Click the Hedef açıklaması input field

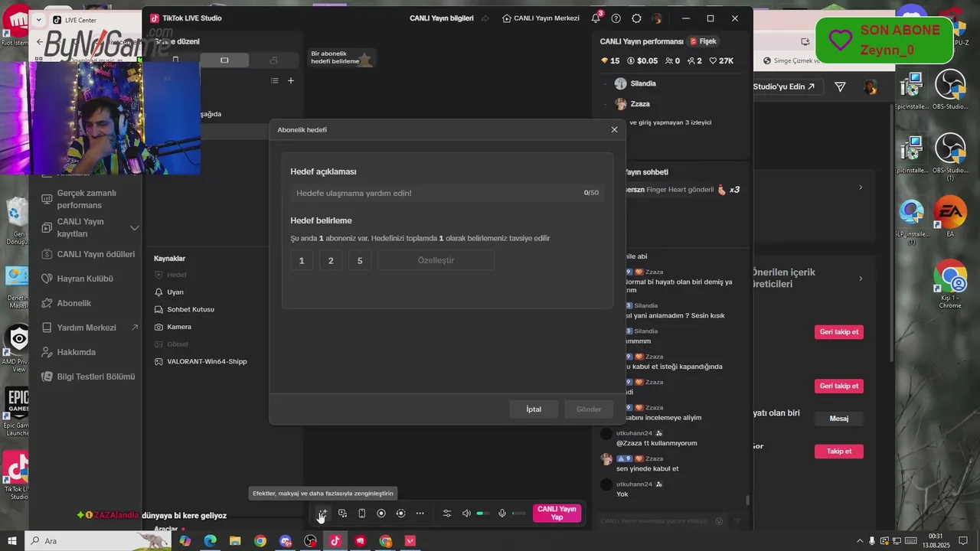[x=447, y=193]
